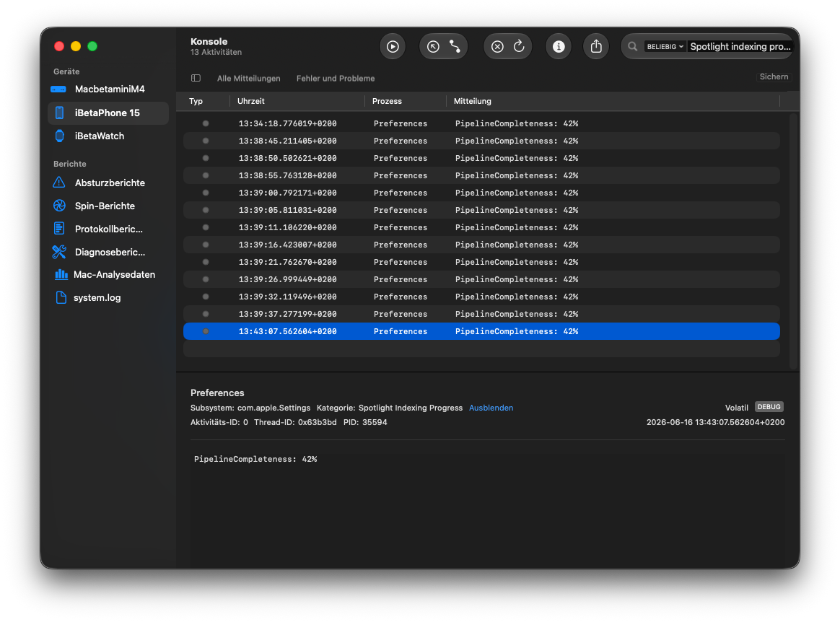Click the message list vertical scrollbar
This screenshot has height=622, width=840.
coord(794,241)
